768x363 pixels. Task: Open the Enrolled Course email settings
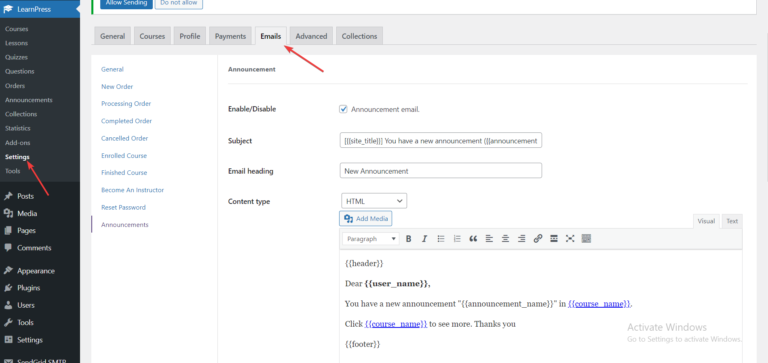pyautogui.click(x=124, y=155)
